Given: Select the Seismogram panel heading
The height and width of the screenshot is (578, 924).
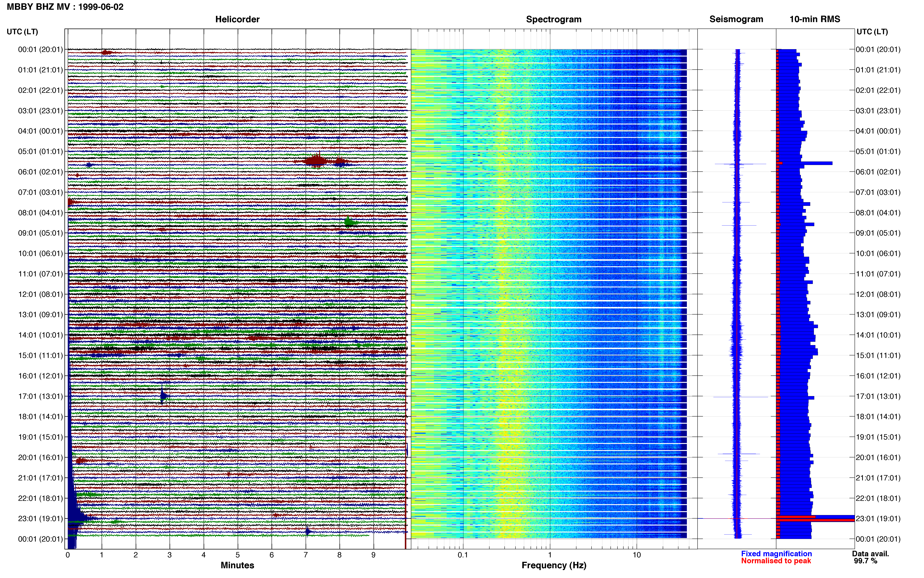Looking at the screenshot, I should (736, 19).
